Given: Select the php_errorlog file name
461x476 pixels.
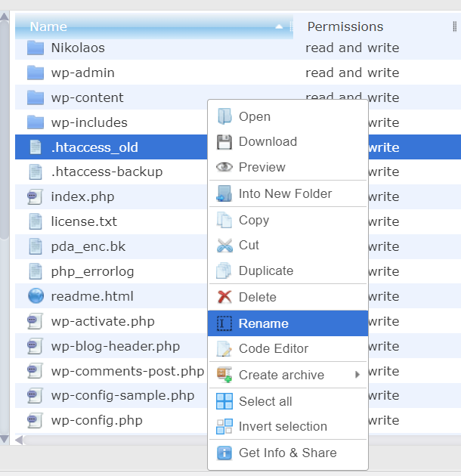Looking at the screenshot, I should 92,271.
